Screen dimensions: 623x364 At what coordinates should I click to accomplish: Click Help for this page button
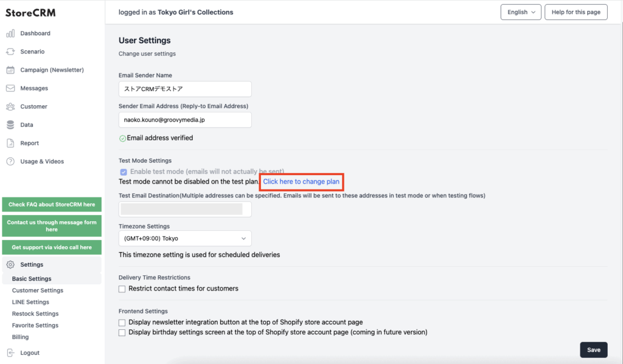[x=576, y=12]
